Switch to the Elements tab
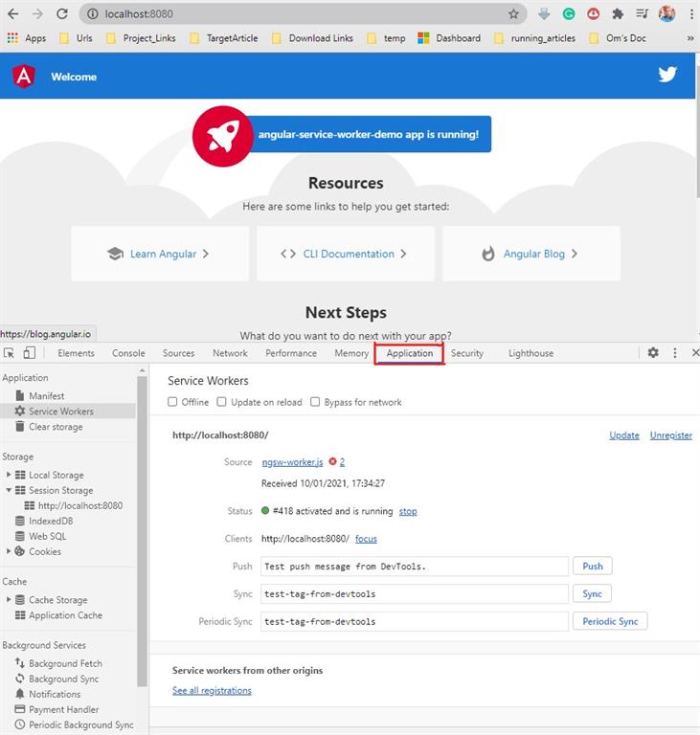 76,353
